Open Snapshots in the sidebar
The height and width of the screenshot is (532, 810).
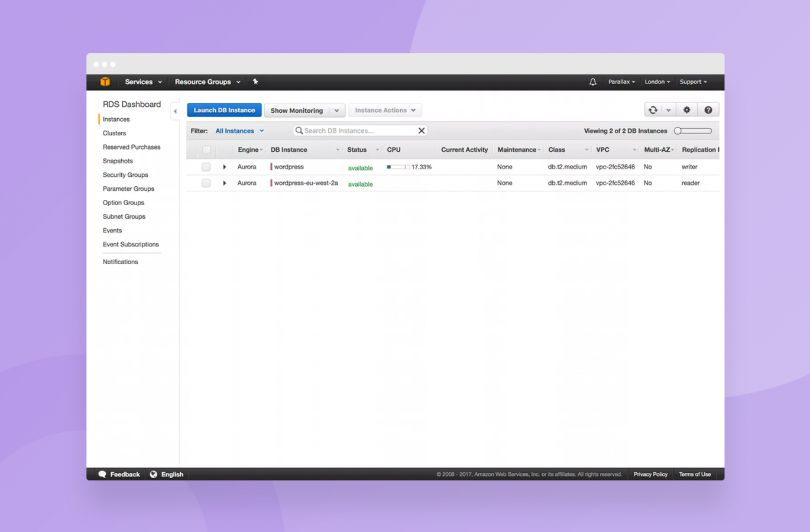point(118,161)
